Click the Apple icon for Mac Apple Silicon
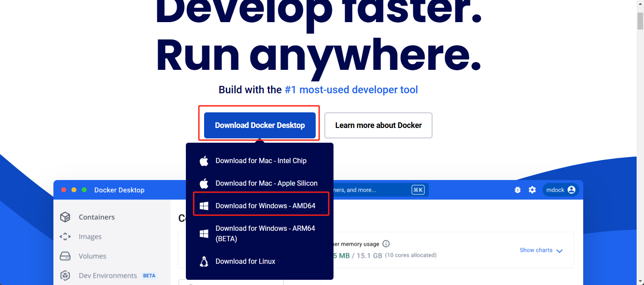This screenshot has height=285, width=644. (x=204, y=183)
